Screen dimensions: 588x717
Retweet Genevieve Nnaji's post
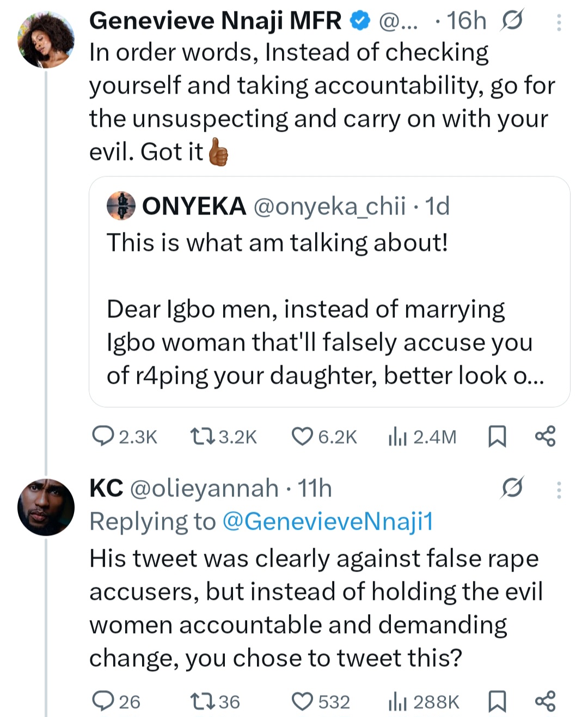pos(200,437)
